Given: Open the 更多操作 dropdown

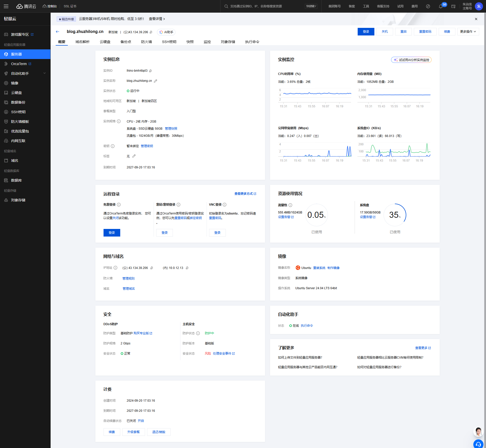Looking at the screenshot, I should tap(468, 32).
